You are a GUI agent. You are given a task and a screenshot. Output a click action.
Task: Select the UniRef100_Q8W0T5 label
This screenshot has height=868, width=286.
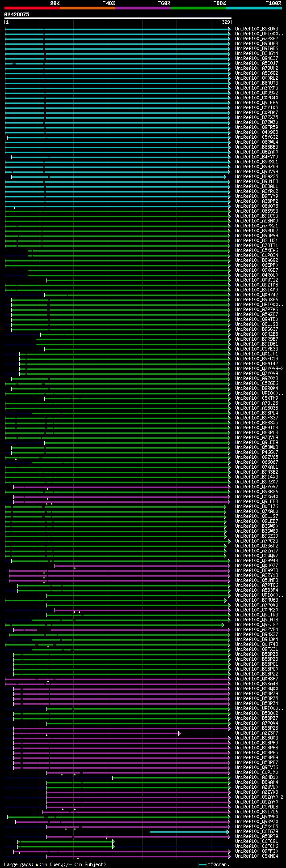point(257,206)
